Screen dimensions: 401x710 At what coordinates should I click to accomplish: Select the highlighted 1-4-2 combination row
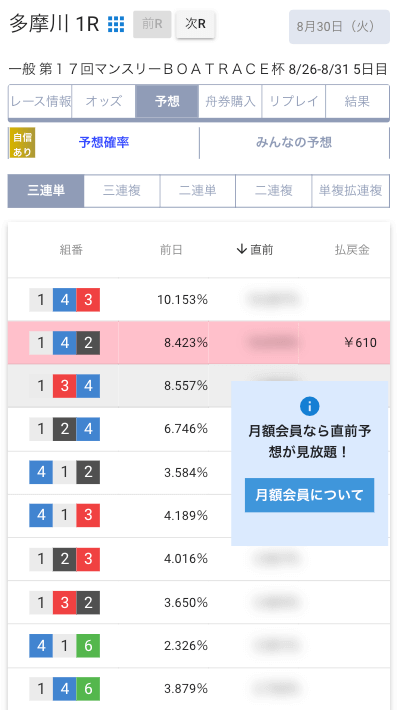click(199, 343)
